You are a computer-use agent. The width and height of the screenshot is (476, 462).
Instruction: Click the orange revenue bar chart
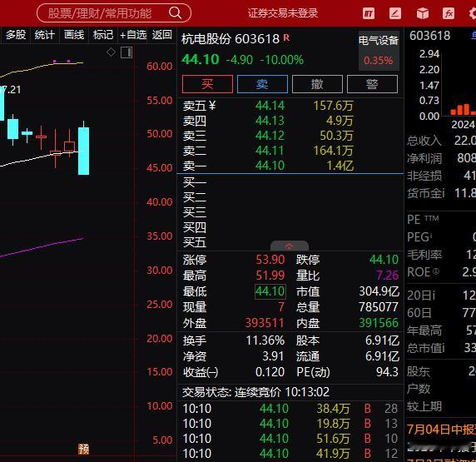tap(463, 110)
